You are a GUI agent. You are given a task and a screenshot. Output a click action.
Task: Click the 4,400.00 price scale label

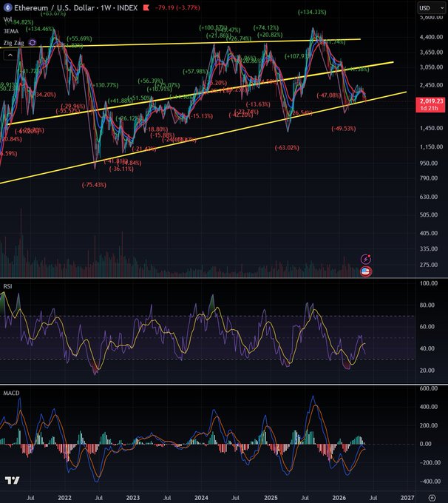coord(431,37)
